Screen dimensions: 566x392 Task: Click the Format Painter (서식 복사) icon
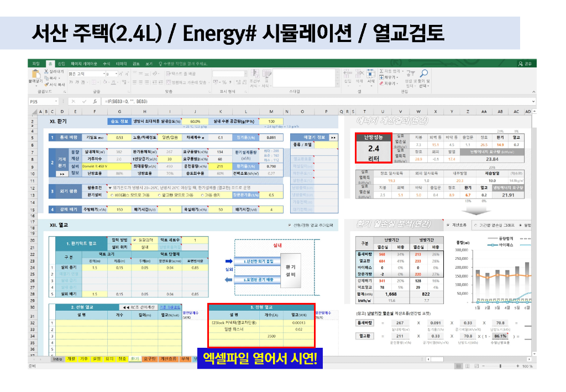pos(46,84)
